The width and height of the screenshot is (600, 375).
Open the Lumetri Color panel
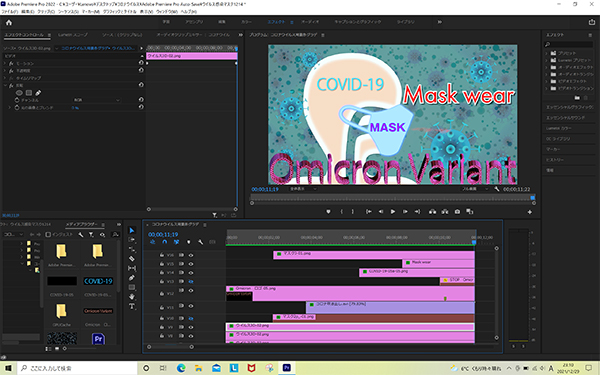pyautogui.click(x=559, y=129)
